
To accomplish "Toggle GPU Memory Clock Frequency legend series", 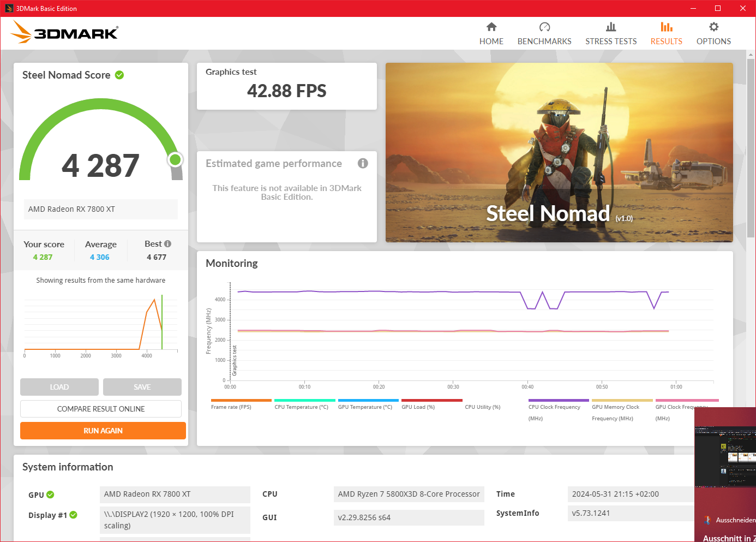I will pos(616,413).
